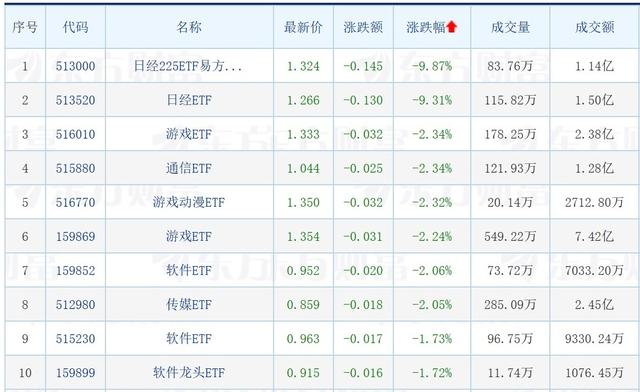Select the 代码 column header
This screenshot has width=640, height=392.
pyautogui.click(x=76, y=27)
